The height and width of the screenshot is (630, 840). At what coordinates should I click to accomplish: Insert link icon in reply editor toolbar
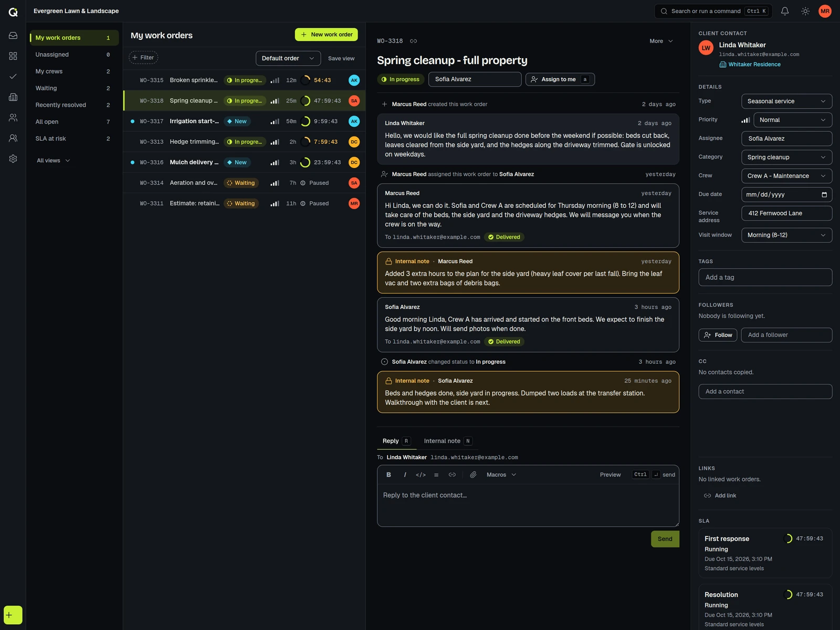(452, 475)
